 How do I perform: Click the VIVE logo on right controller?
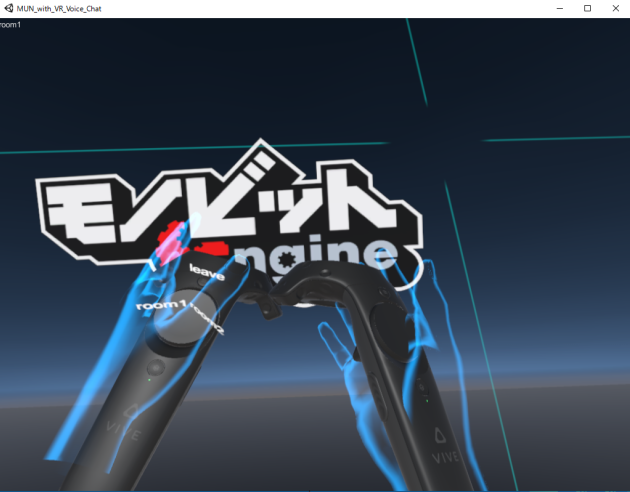[444, 447]
